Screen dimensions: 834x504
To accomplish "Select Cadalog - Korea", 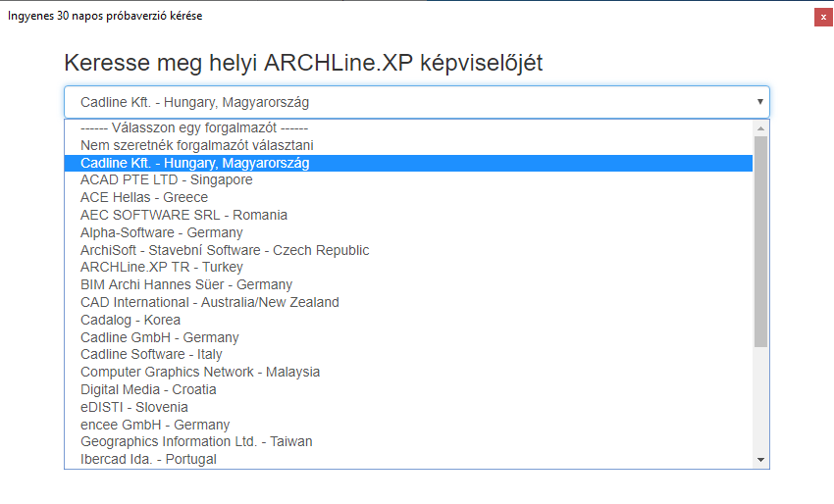I will [x=408, y=320].
